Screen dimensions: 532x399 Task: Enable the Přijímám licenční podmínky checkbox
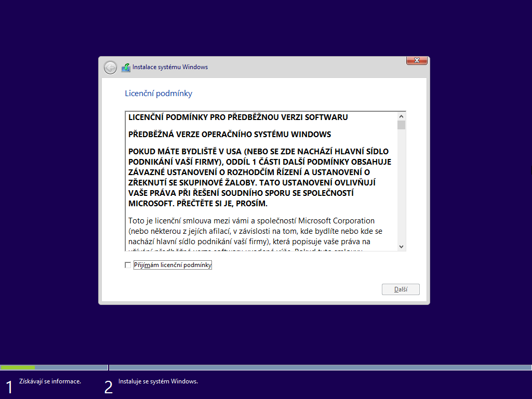[127, 265]
